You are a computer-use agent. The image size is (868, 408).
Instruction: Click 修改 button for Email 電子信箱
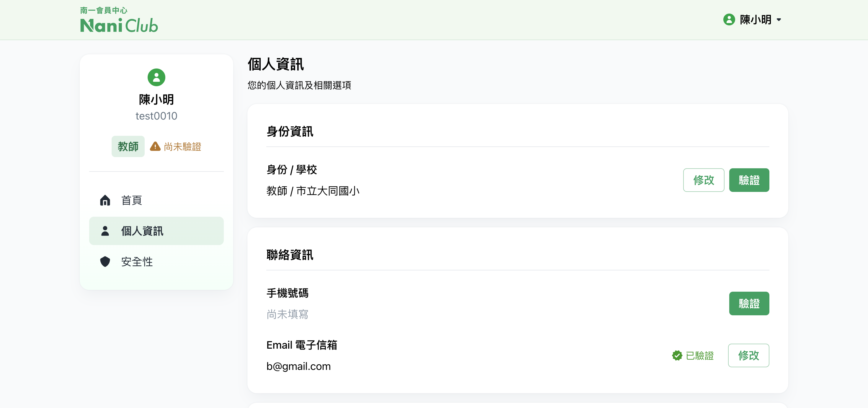coord(748,355)
